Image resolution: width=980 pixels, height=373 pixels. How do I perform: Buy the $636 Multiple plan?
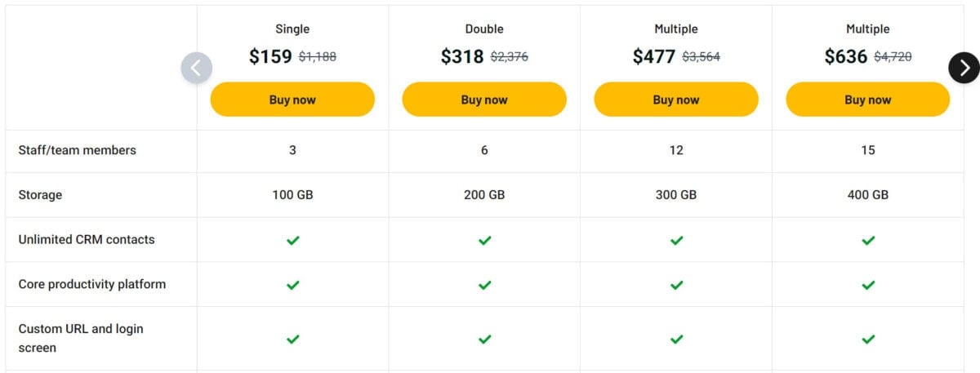click(x=867, y=100)
